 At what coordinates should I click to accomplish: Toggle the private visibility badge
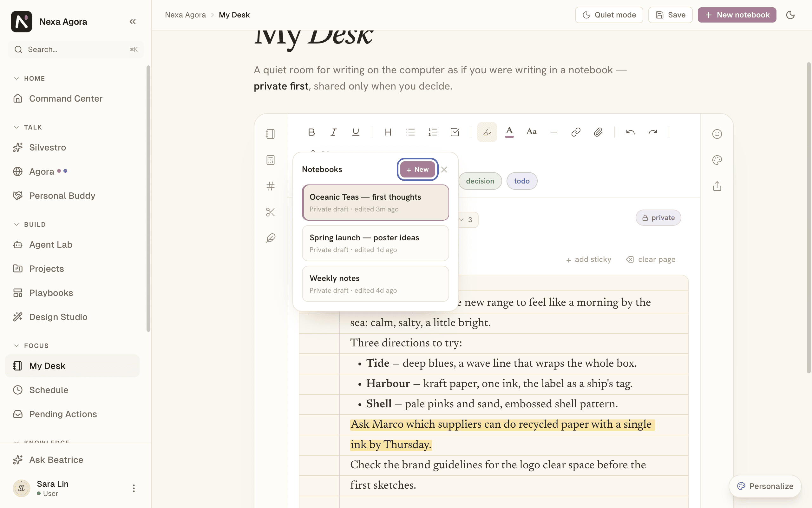(658, 218)
